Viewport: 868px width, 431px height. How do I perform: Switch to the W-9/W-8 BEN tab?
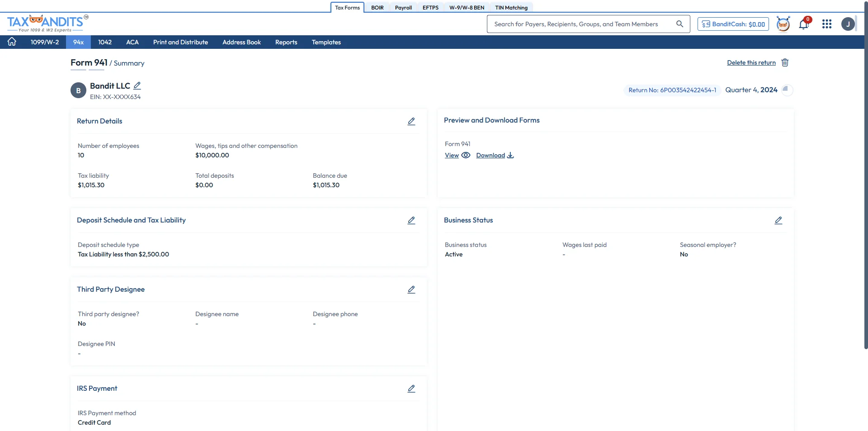467,8
